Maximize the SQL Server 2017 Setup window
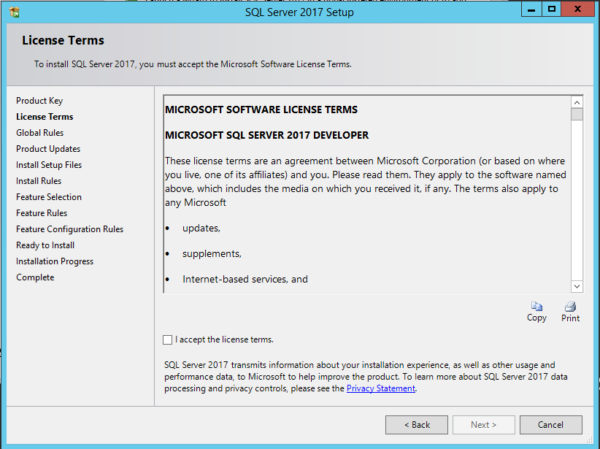 (551, 9)
